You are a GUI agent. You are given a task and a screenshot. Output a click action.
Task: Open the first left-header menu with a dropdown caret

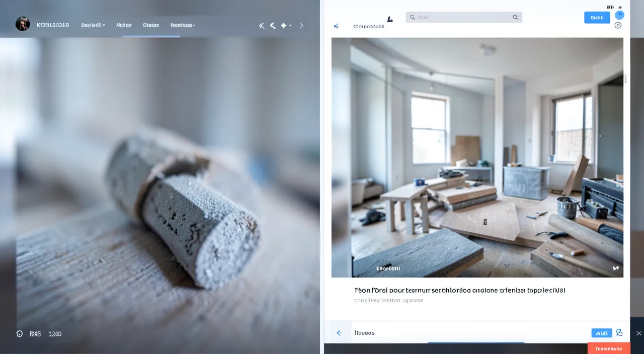pyautogui.click(x=93, y=25)
